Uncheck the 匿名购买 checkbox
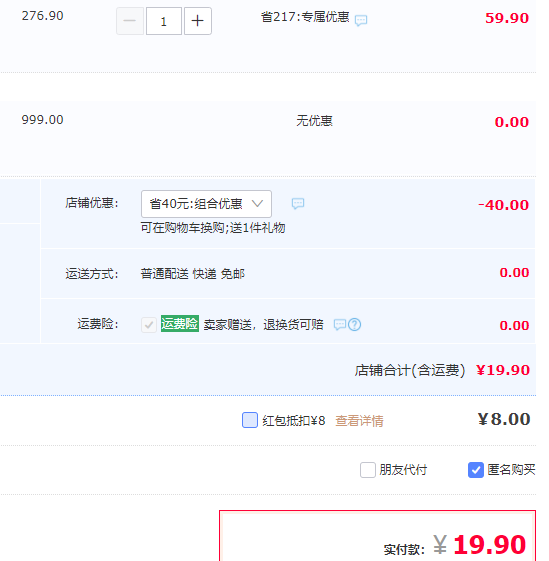 [x=476, y=470]
